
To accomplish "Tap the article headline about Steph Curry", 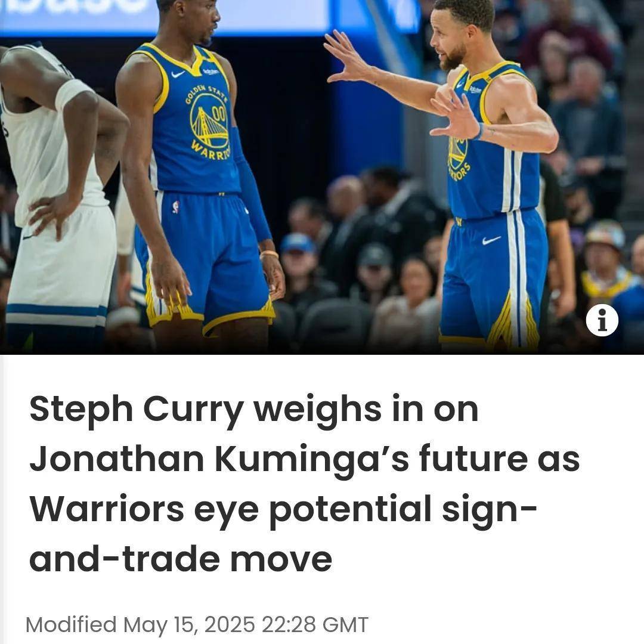I will coord(304,484).
